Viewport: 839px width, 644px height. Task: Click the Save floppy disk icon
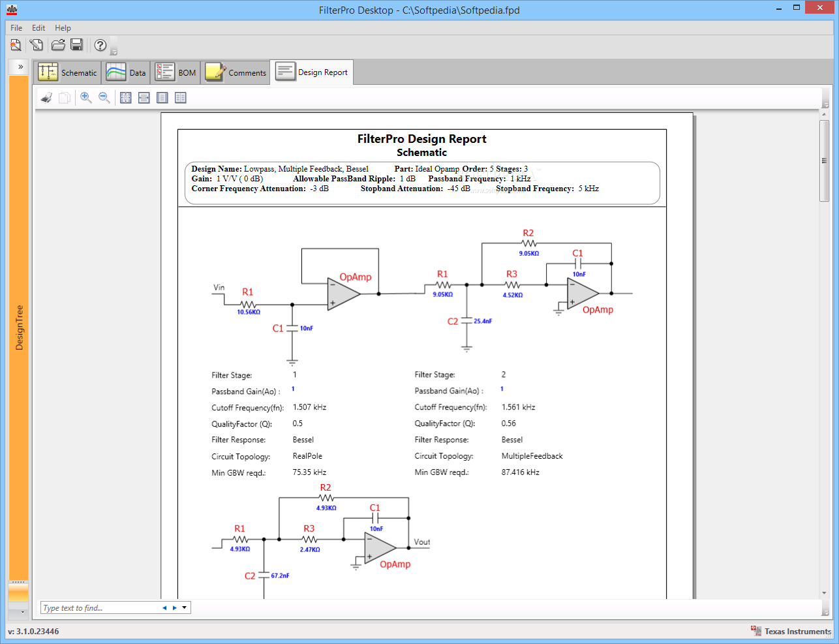click(x=76, y=45)
